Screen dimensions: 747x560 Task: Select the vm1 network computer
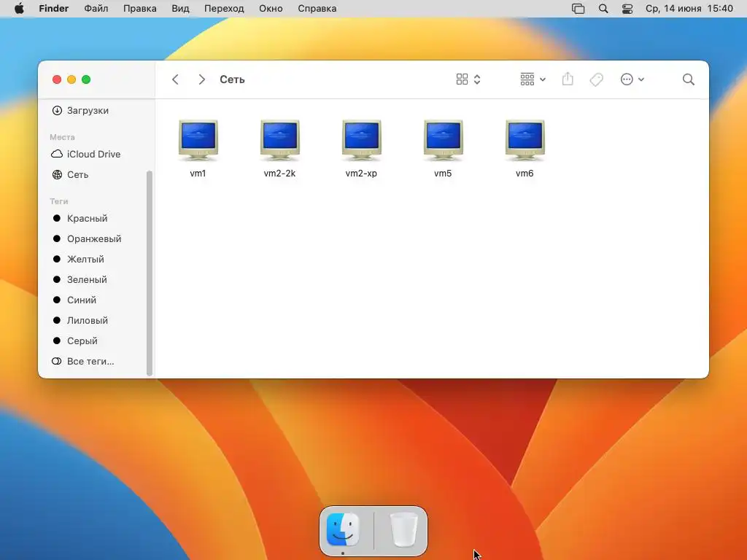point(198,148)
